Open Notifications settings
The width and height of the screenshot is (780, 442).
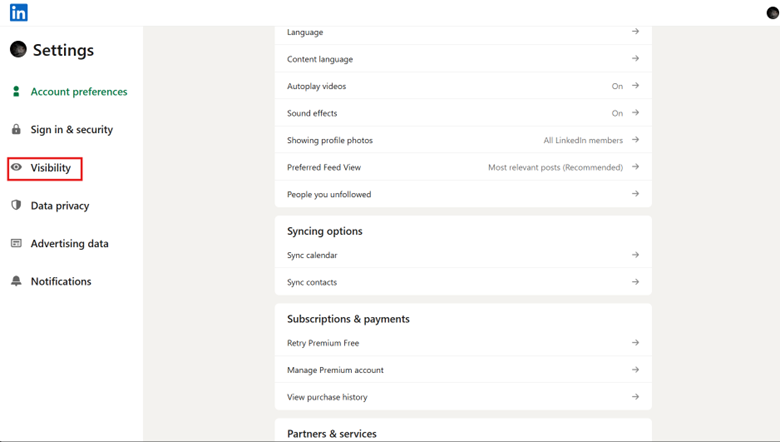(61, 281)
